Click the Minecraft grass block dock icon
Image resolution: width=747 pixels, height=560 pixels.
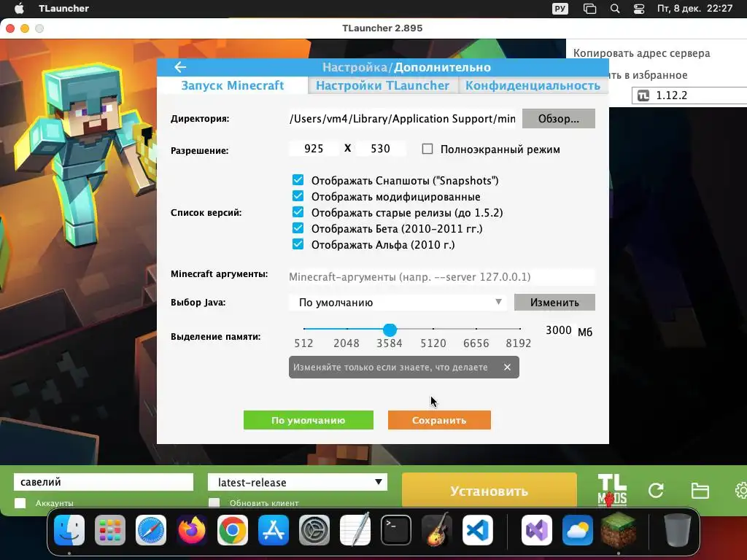[x=619, y=530]
